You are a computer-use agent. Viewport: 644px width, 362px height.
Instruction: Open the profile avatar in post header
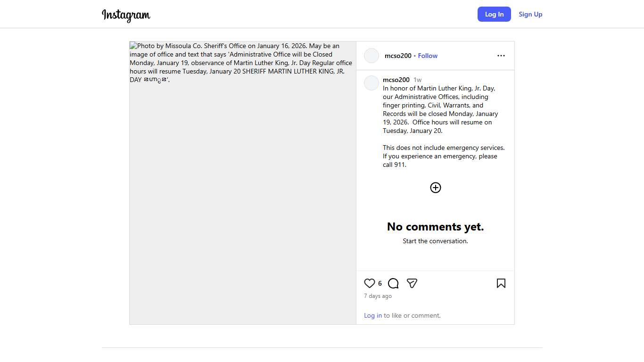(372, 56)
